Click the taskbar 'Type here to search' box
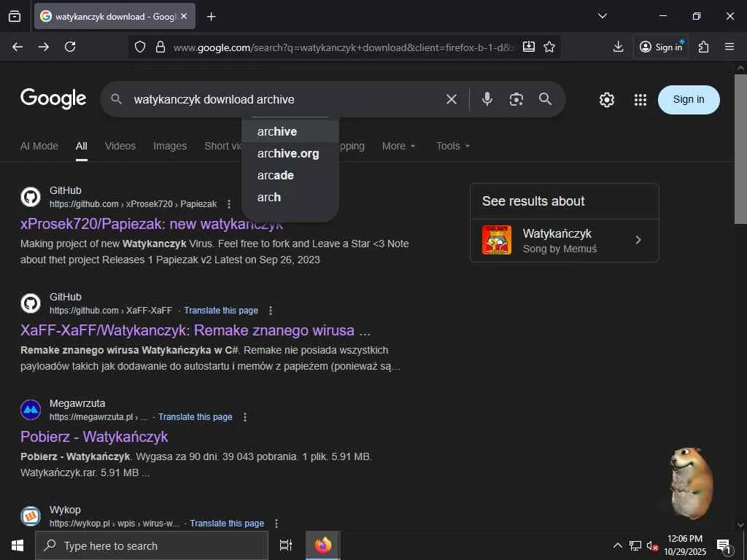747x560 pixels. 152,545
